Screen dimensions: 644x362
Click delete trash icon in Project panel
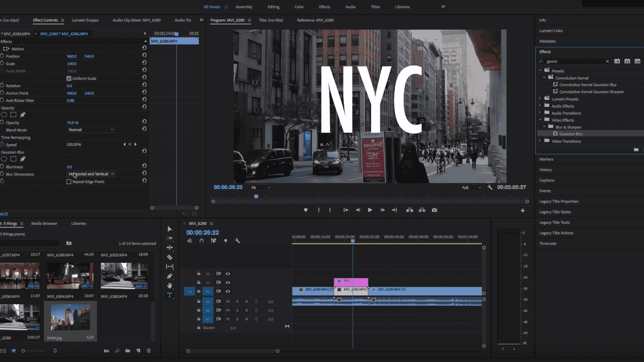click(148, 351)
